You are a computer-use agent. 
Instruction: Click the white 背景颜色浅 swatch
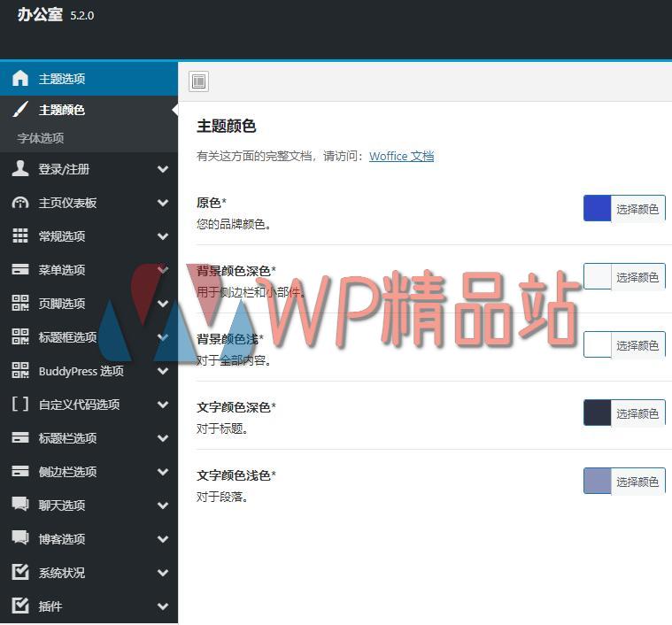click(x=598, y=344)
